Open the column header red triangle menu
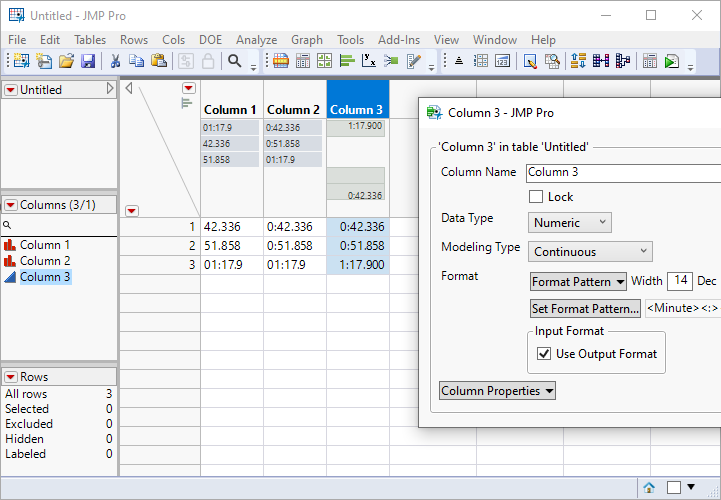The height and width of the screenshot is (500, 721). (189, 88)
